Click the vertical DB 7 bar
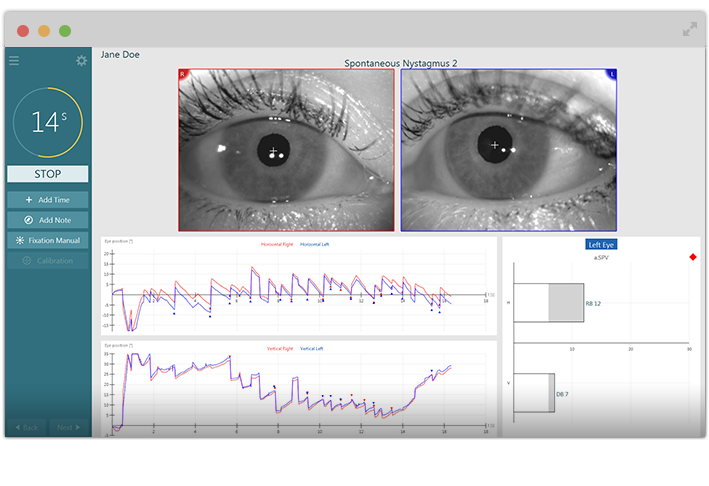Viewport: 709px width, 486px height. point(534,393)
